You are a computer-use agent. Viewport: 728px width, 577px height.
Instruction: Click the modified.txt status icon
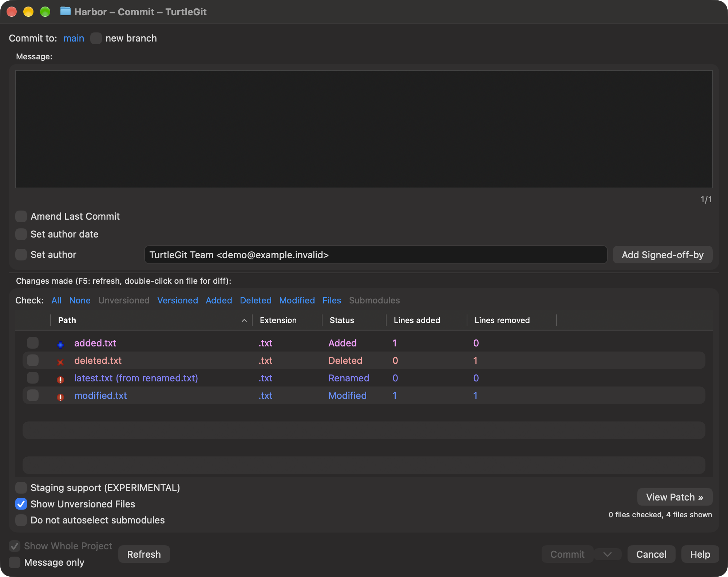point(60,397)
